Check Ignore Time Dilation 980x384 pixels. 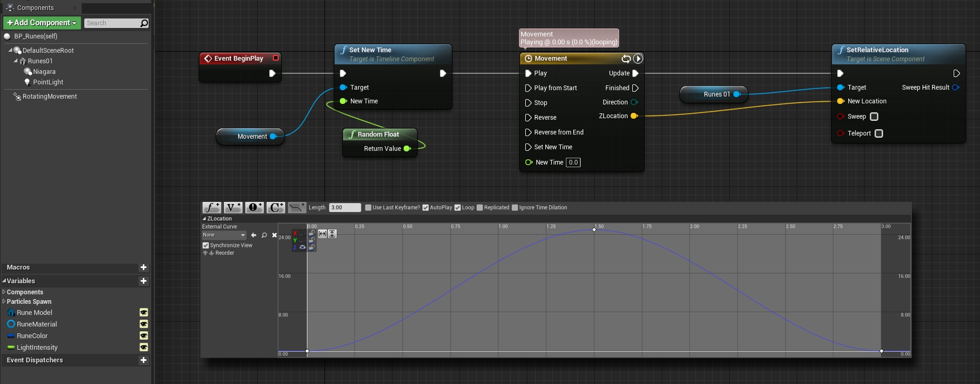[x=515, y=207]
